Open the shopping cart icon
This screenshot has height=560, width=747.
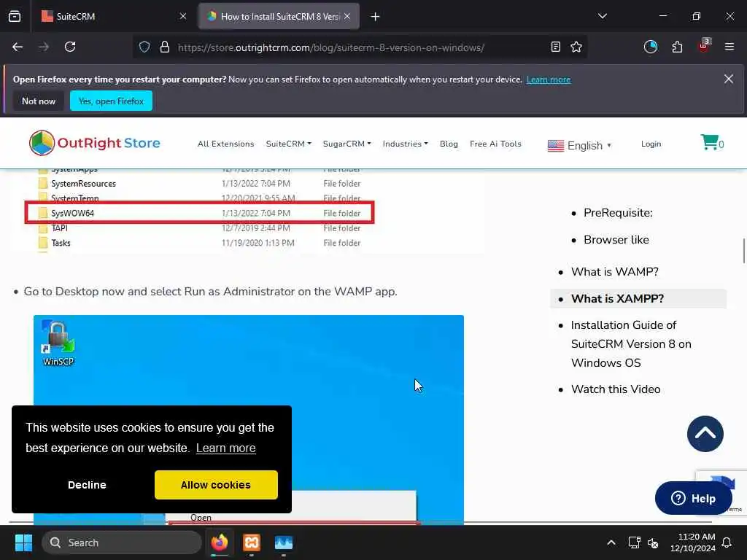point(712,142)
